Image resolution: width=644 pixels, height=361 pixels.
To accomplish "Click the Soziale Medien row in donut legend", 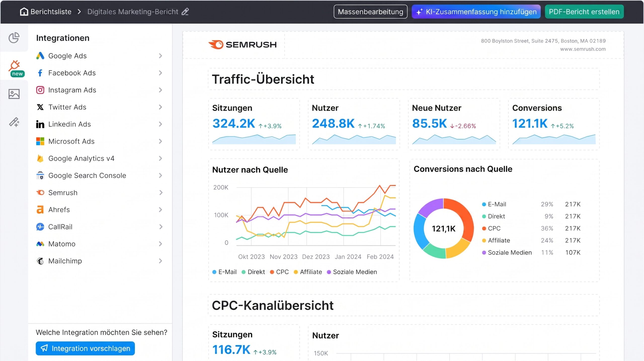I will (531, 252).
